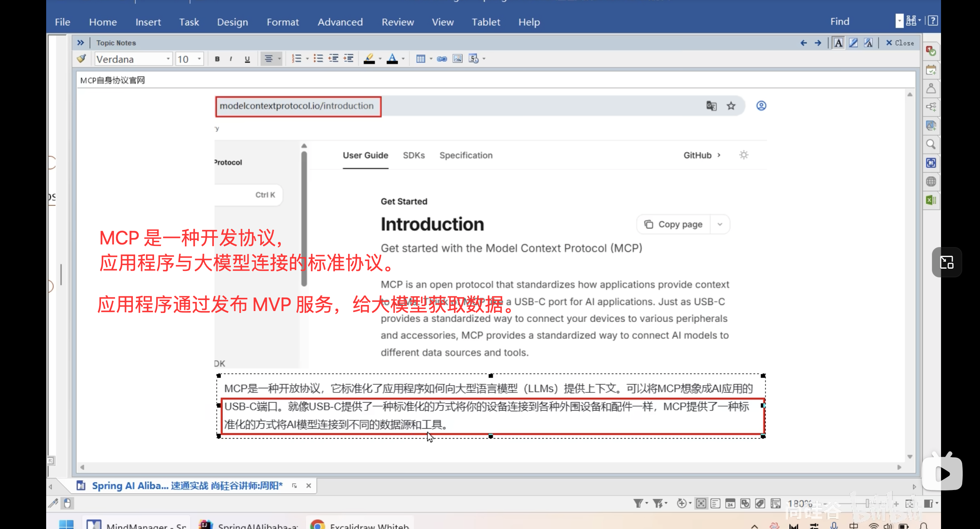Toggle italic formatting

[231, 59]
